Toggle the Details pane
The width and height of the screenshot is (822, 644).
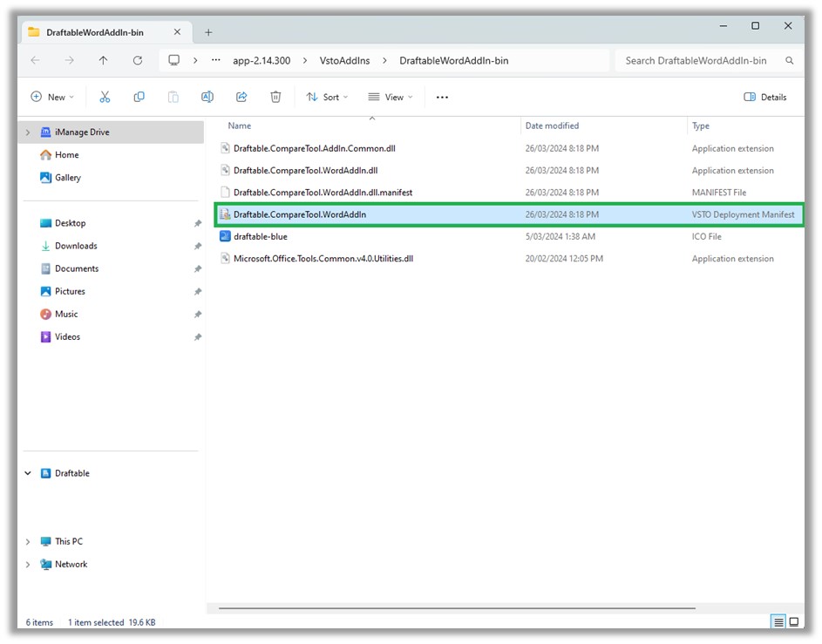764,97
